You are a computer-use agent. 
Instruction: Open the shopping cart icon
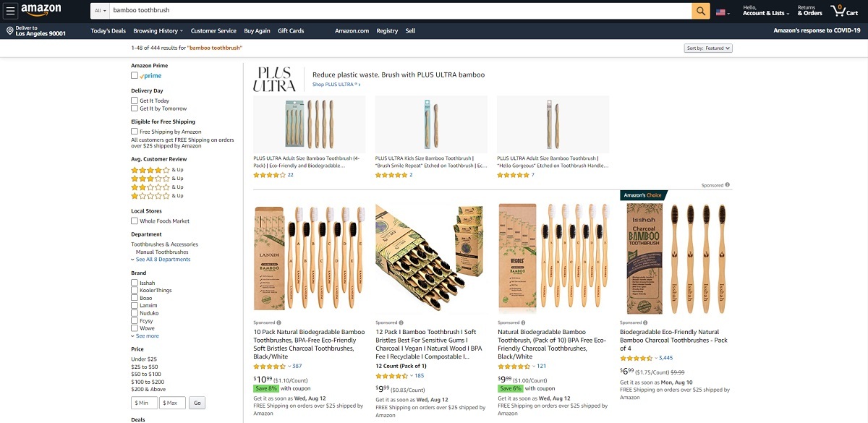click(x=844, y=11)
